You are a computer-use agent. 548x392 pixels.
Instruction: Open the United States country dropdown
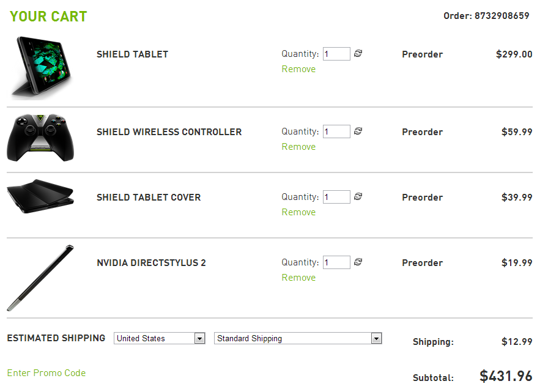(x=160, y=338)
